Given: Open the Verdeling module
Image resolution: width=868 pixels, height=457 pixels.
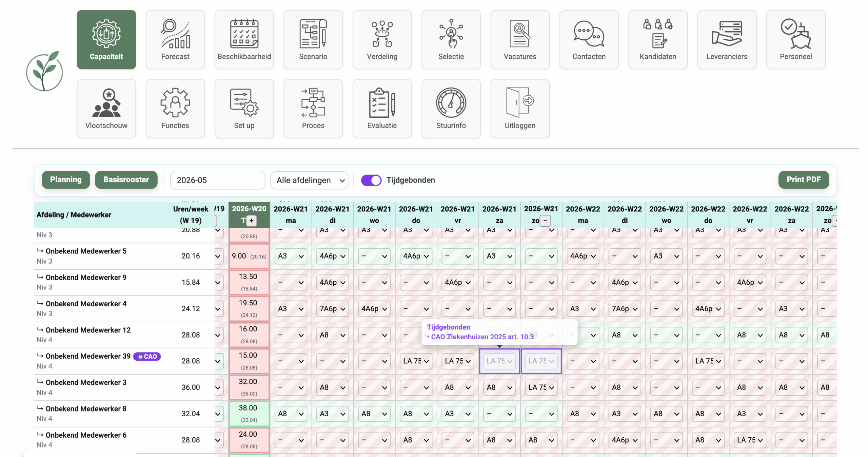Looking at the screenshot, I should pos(382,40).
